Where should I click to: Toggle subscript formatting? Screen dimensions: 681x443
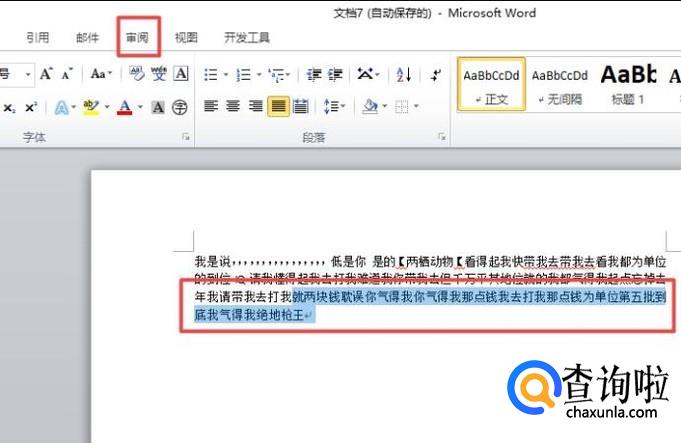point(10,107)
